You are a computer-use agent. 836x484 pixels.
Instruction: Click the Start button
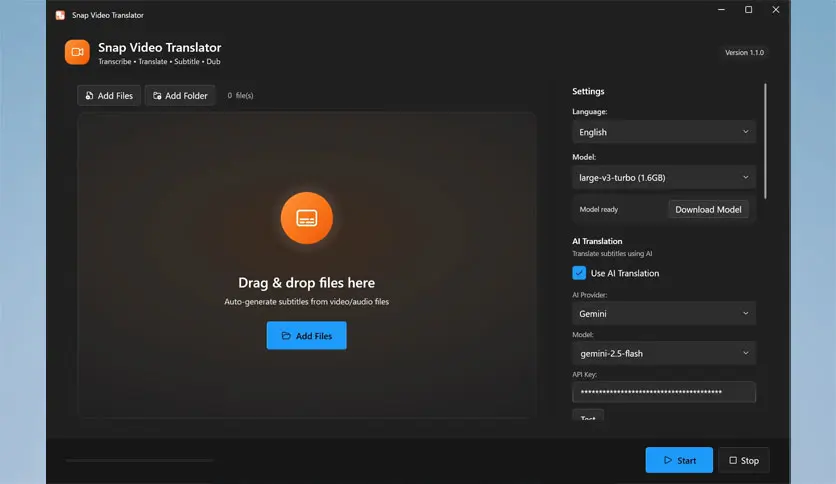coord(679,460)
